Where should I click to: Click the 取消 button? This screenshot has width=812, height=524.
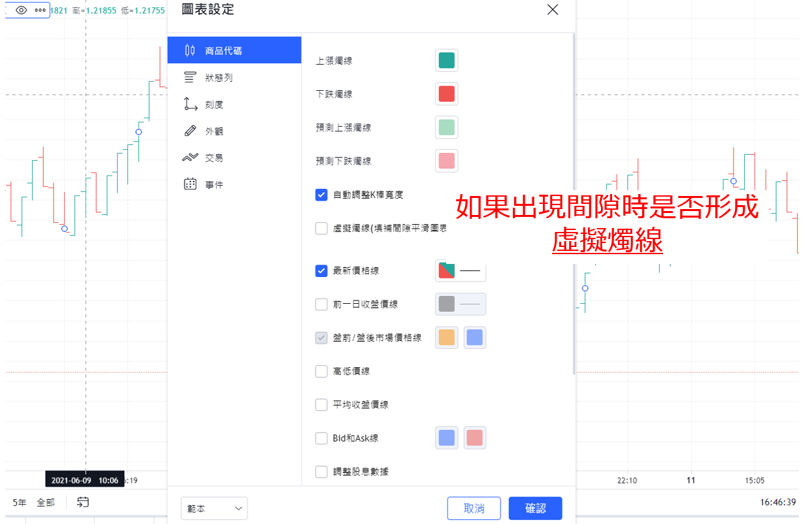474,508
